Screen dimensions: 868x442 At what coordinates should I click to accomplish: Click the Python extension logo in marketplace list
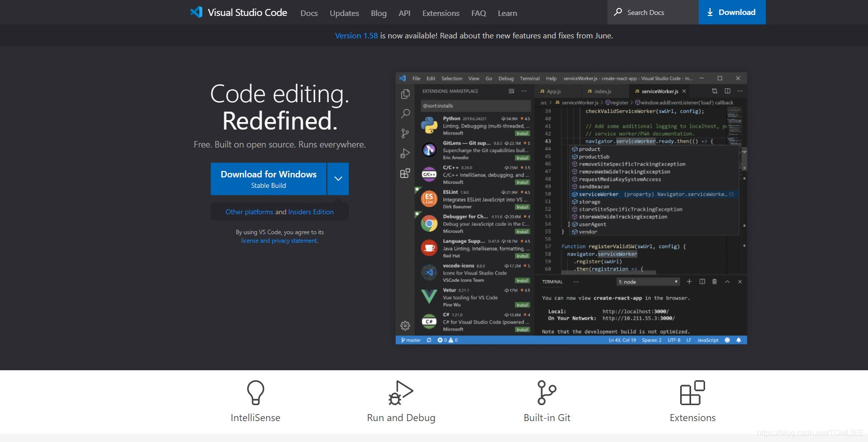pos(429,125)
